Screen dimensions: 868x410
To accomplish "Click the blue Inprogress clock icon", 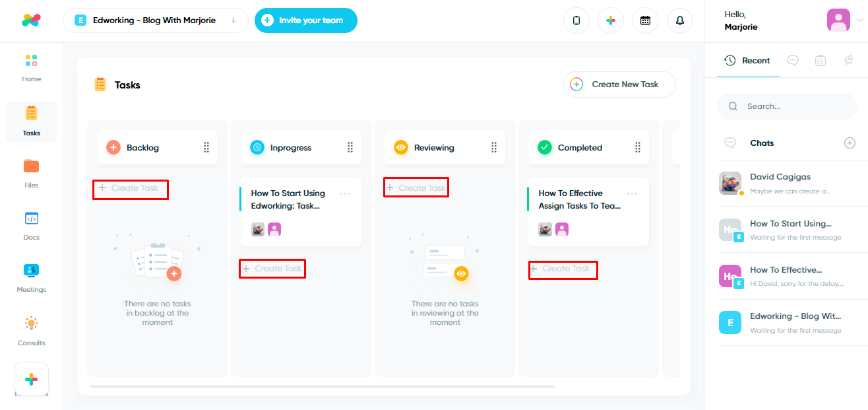I will 257,147.
